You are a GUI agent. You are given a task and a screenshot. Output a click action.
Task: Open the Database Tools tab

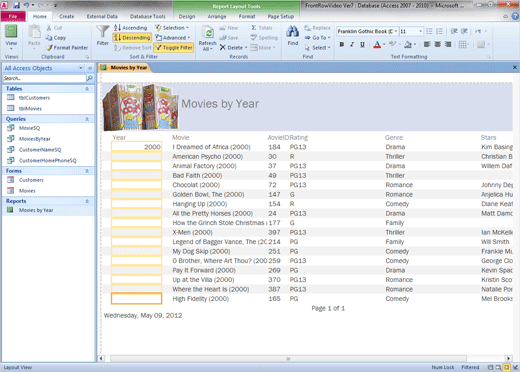(147, 16)
